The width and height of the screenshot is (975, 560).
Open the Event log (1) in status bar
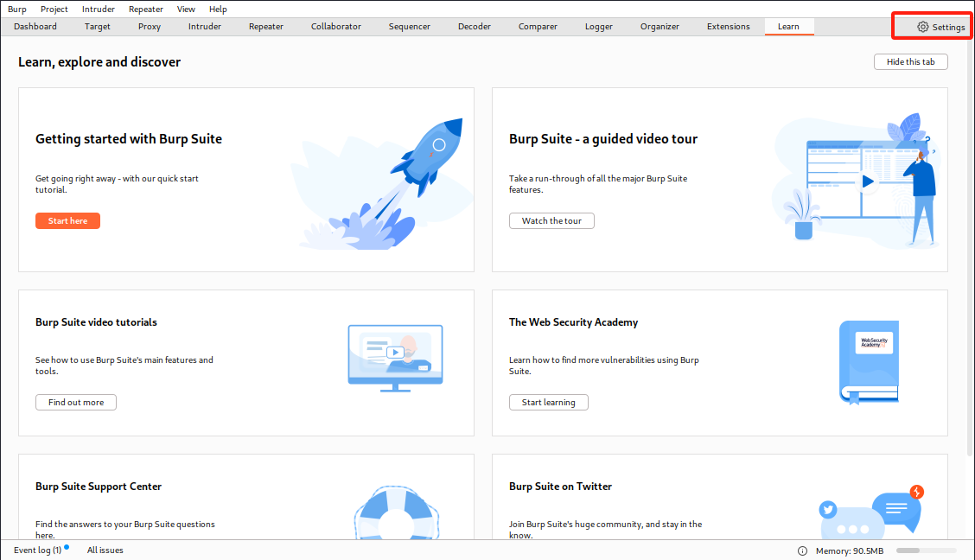[x=38, y=550]
